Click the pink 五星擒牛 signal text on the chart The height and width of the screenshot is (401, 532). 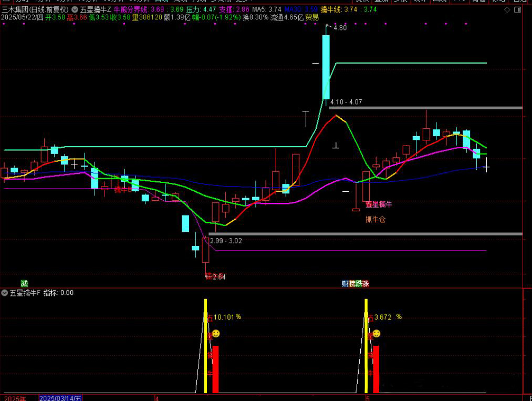pos(379,204)
